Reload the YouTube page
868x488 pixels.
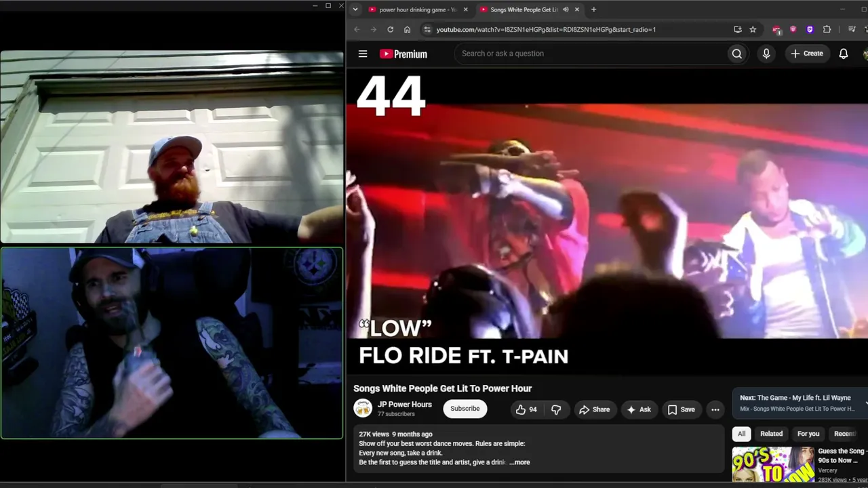390,29
